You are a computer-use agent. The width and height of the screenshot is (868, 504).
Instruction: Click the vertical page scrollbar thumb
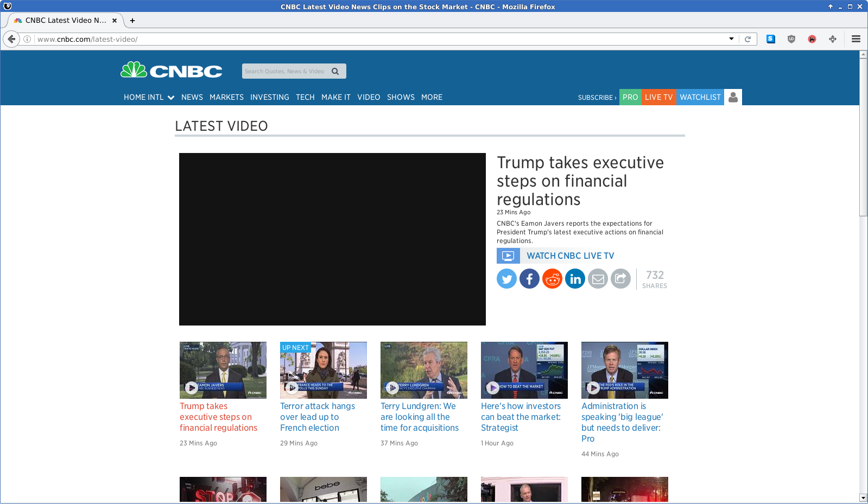click(864, 137)
